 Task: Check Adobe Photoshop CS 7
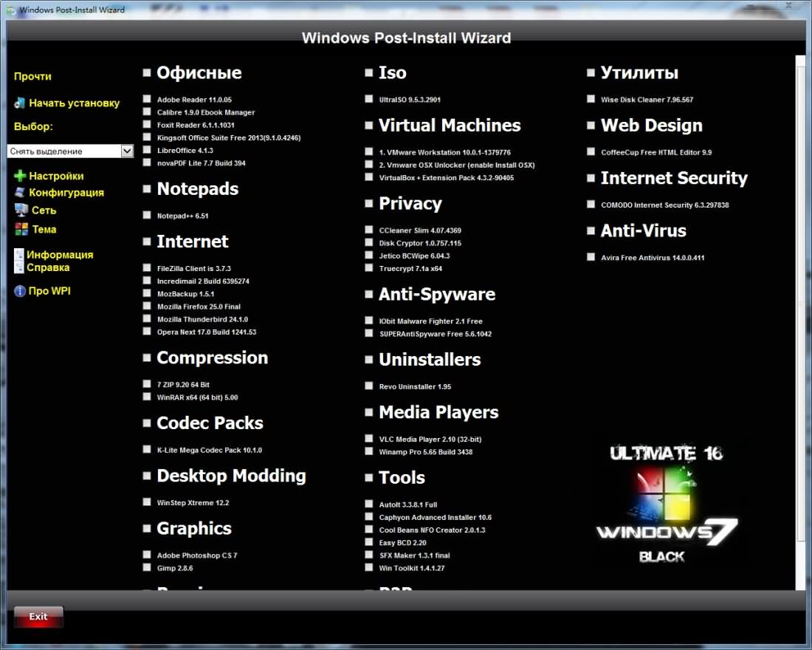coord(147,555)
